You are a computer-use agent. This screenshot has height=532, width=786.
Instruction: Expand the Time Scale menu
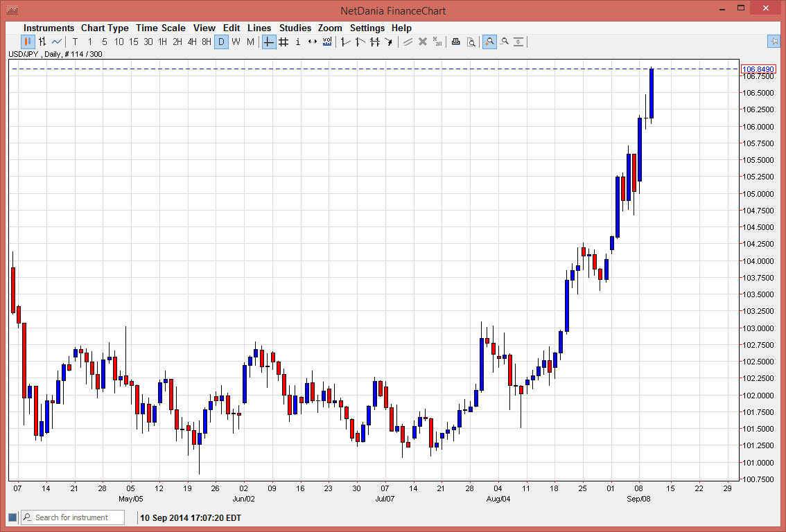tap(161, 28)
